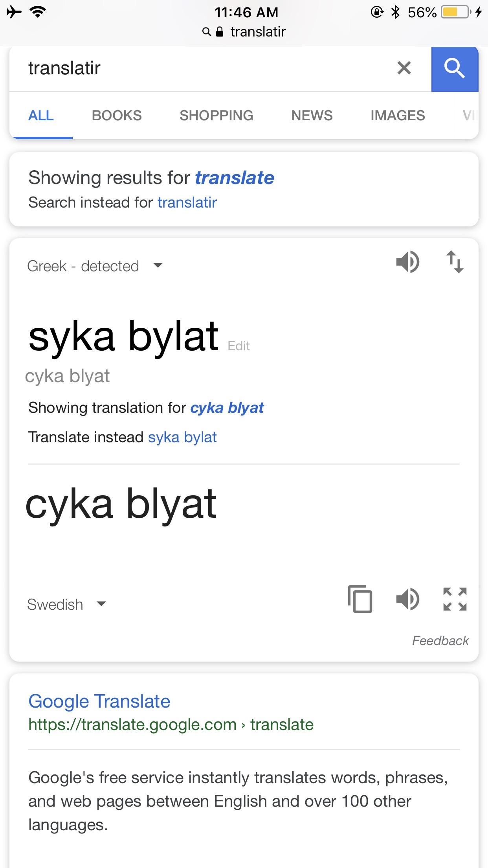Expand translation to full screen

tap(455, 599)
